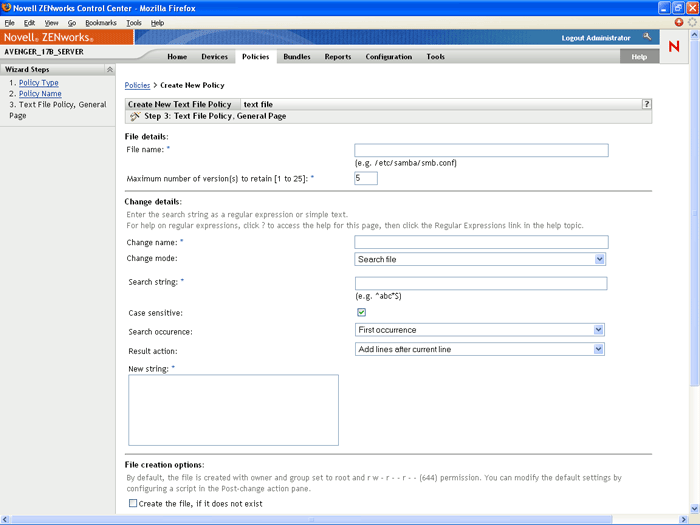Click the maximum versions to retain field
700x525 pixels.
pos(366,178)
